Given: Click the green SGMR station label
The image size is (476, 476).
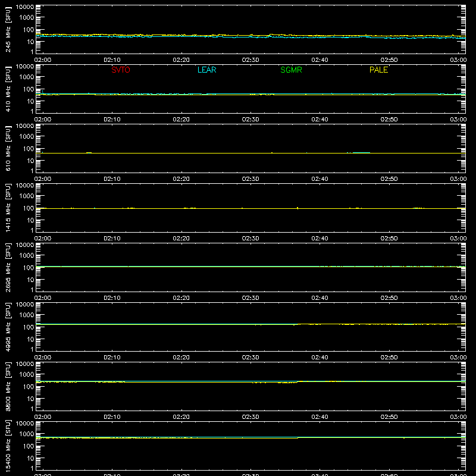Looking at the screenshot, I should 291,70.
